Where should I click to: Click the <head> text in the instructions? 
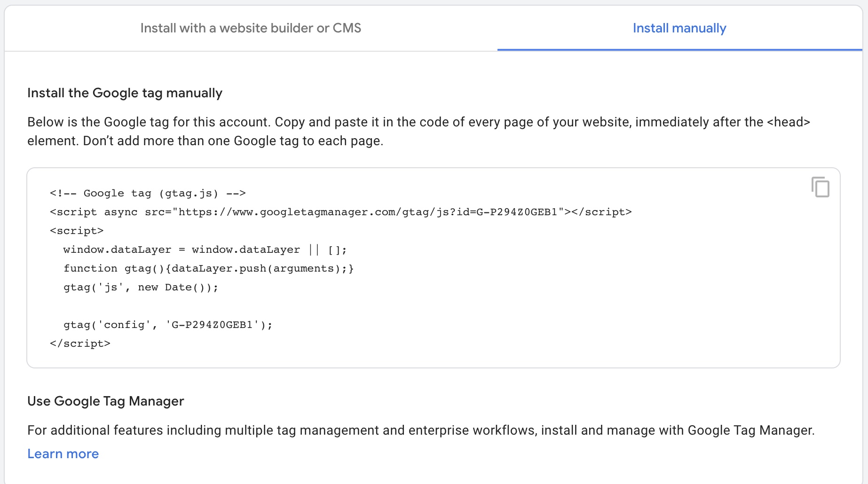pos(789,122)
